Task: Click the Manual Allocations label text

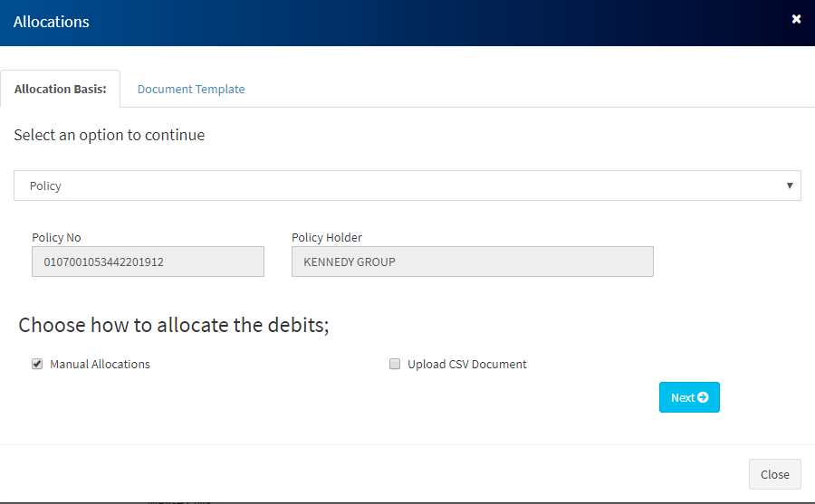Action: click(x=100, y=364)
